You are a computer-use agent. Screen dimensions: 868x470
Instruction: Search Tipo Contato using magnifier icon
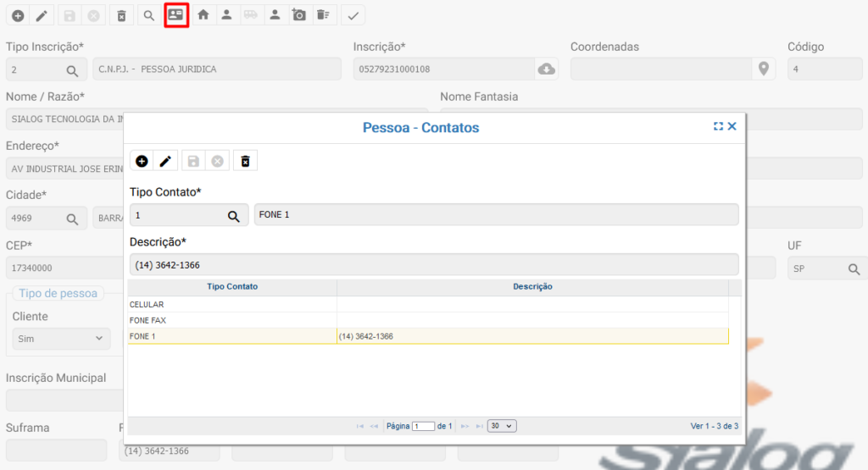coord(233,215)
